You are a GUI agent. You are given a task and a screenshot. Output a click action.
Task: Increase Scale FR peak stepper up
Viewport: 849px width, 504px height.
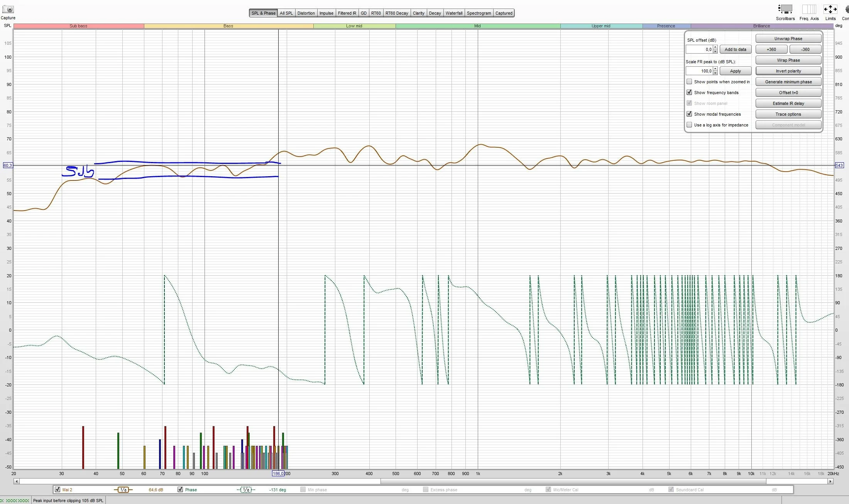click(715, 69)
